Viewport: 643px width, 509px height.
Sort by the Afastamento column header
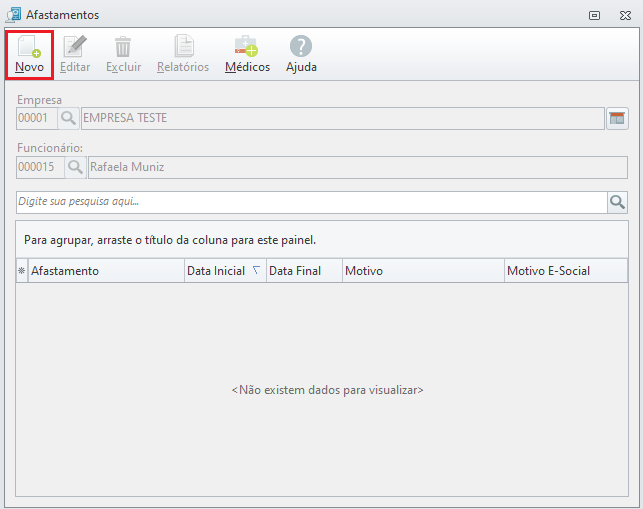[x=106, y=271]
